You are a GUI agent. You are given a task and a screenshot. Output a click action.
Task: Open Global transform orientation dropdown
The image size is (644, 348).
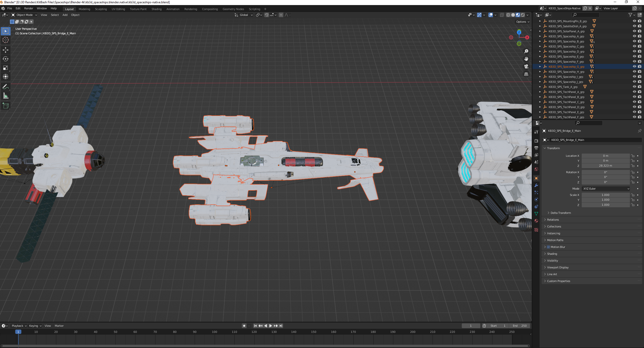(243, 15)
